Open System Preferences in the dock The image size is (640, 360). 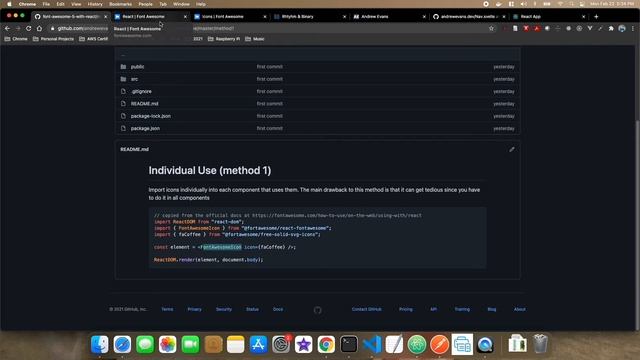click(x=281, y=344)
